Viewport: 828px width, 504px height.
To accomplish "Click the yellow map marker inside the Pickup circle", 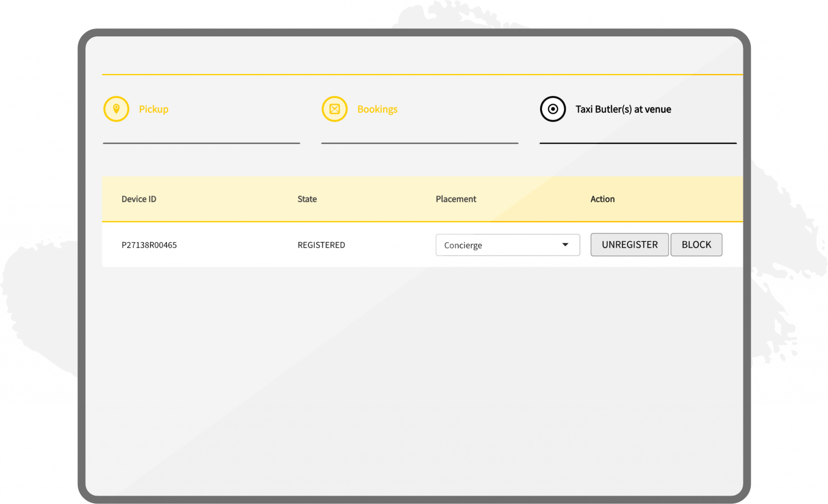I will click(116, 109).
